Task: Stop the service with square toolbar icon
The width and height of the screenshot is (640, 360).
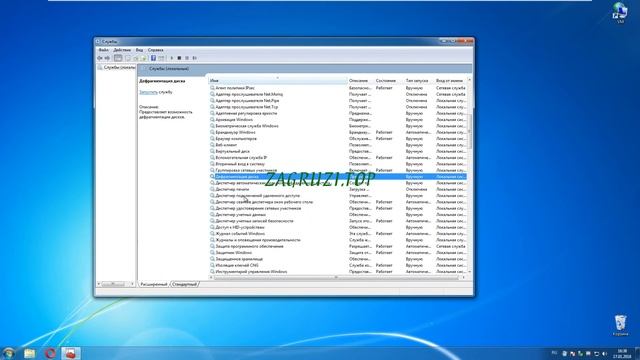Action: (x=179, y=58)
